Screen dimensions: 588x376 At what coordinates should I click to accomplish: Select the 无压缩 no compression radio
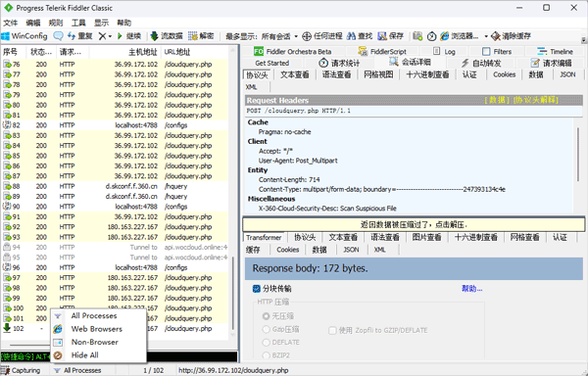pyautogui.click(x=267, y=316)
